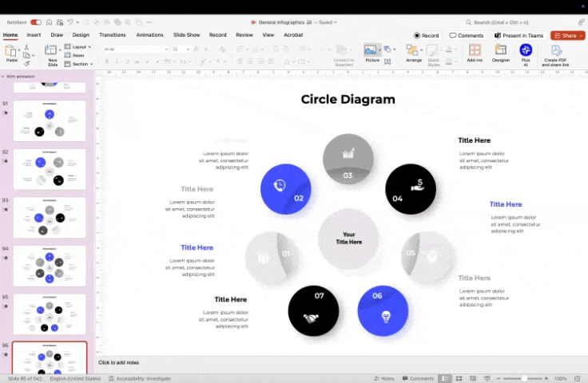588x383 pixels.
Task: Select slide 93 thumbnail
Action: (x=50, y=217)
